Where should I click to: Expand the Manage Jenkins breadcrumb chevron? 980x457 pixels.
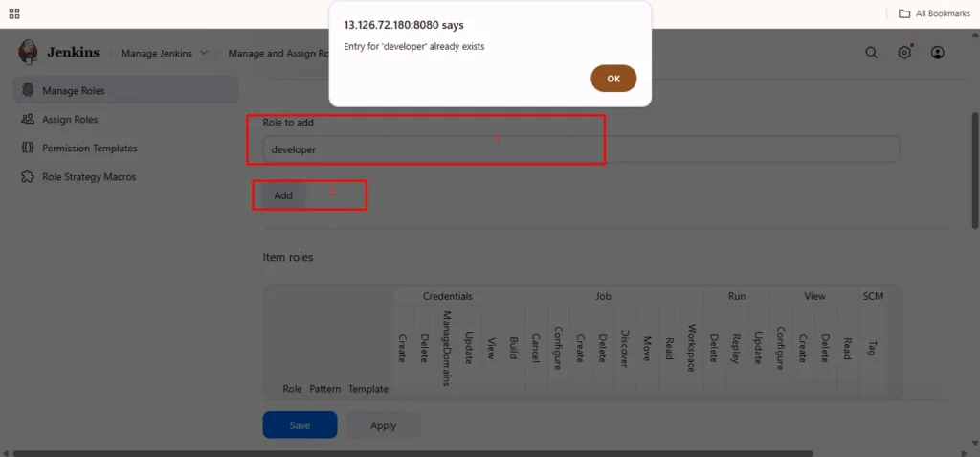pos(204,53)
